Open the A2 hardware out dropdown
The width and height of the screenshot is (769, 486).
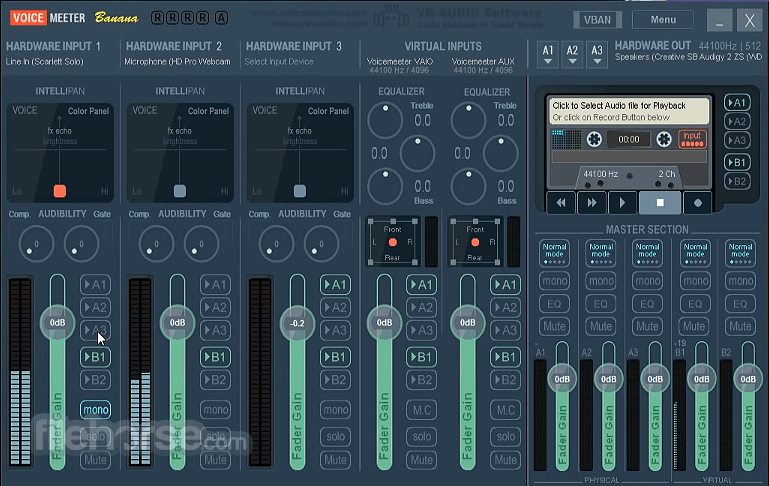point(572,54)
